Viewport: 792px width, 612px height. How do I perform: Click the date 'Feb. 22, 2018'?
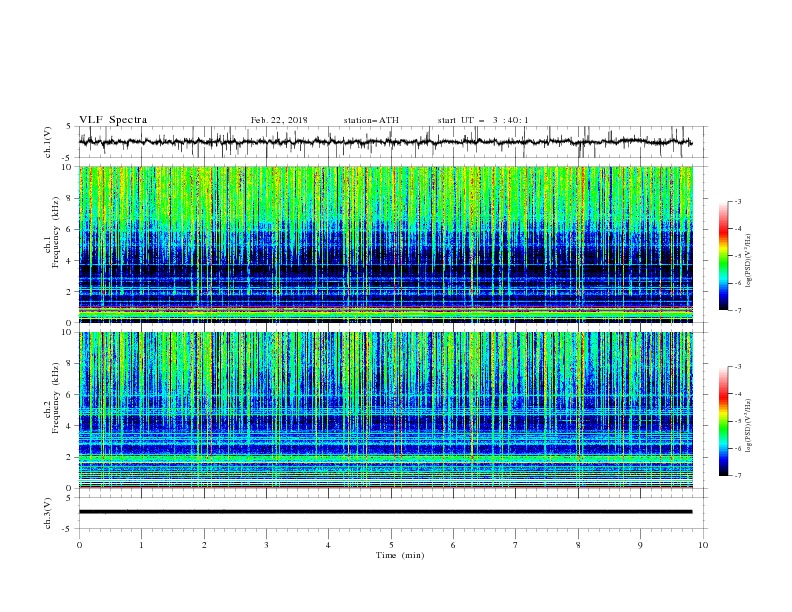pos(279,120)
